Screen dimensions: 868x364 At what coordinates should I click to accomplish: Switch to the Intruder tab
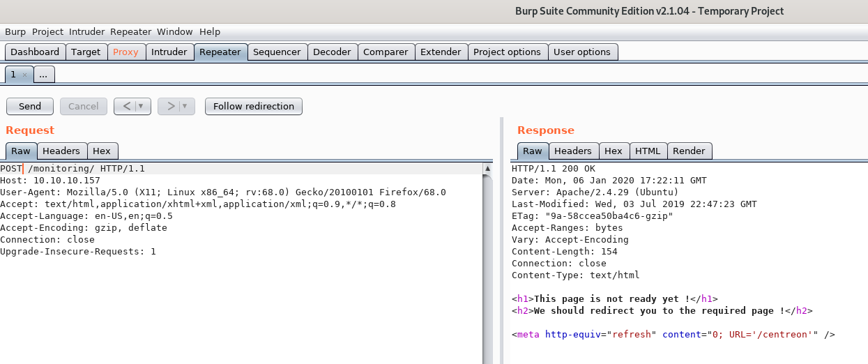[x=169, y=52]
